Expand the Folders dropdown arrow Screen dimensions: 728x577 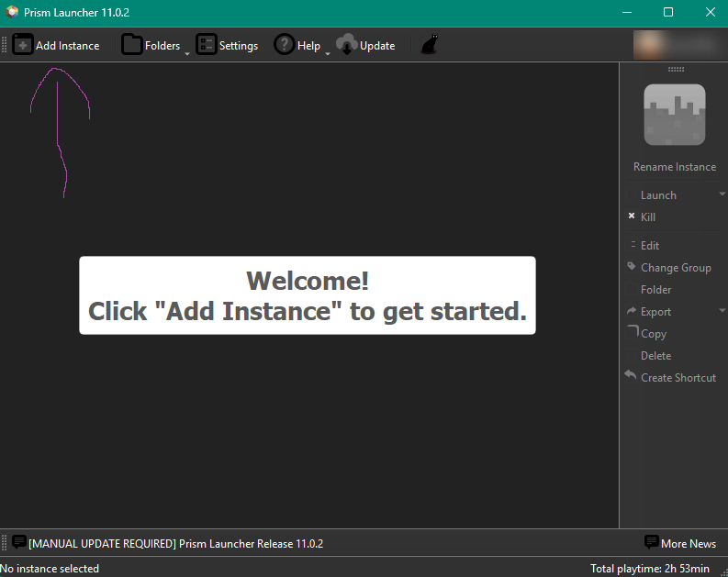[187, 53]
